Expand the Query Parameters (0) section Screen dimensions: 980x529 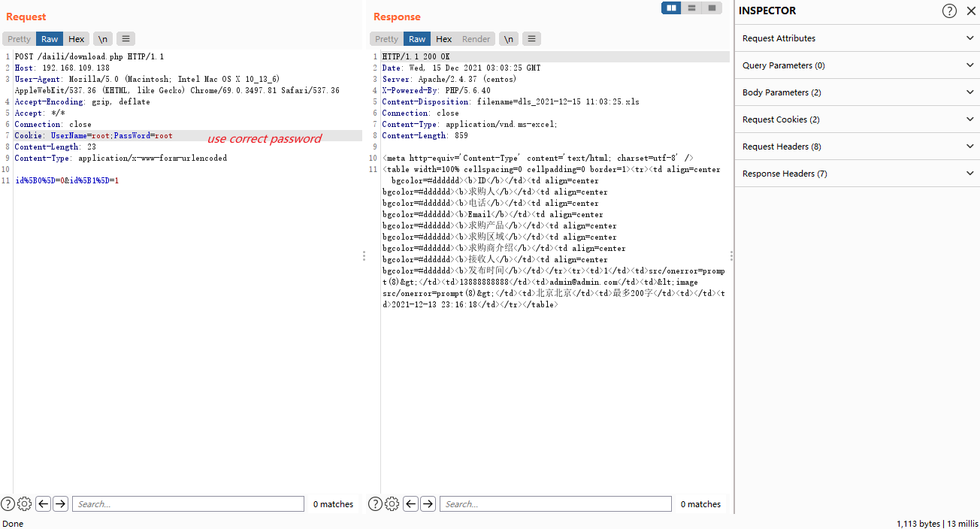pyautogui.click(x=857, y=65)
